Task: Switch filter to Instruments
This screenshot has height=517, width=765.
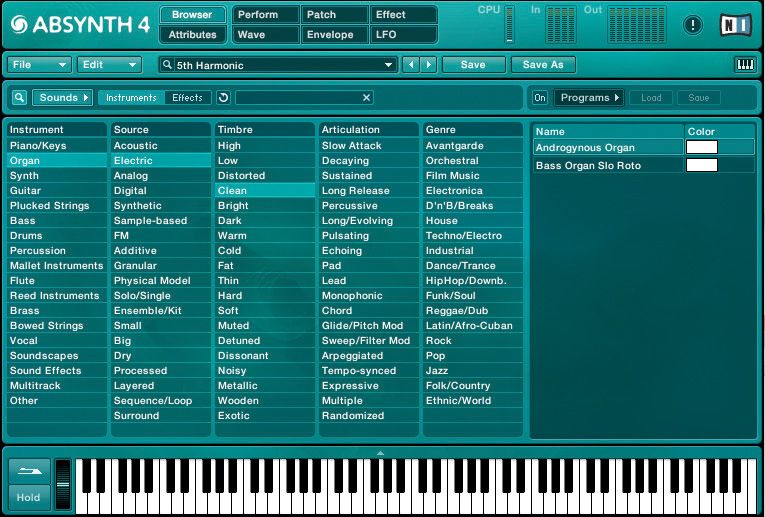Action: (x=131, y=98)
